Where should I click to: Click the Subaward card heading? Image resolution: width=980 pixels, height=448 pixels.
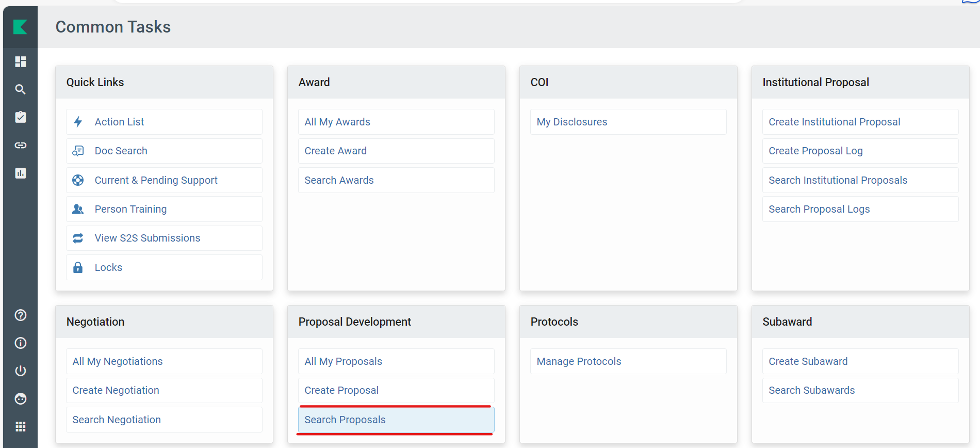787,322
